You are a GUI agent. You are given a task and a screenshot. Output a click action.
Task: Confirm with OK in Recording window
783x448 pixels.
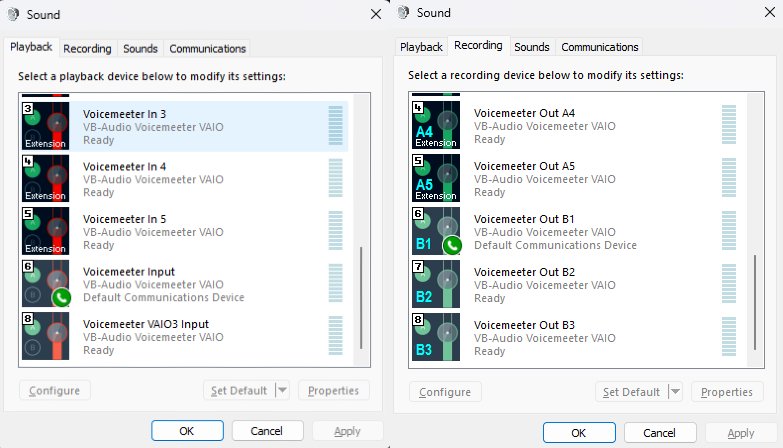coord(579,433)
